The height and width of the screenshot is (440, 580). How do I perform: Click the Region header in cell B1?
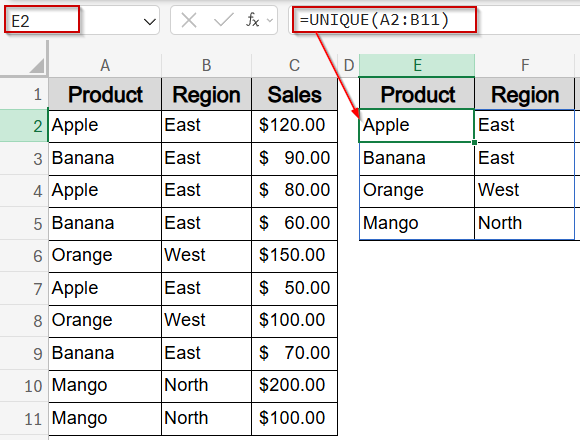(206, 94)
